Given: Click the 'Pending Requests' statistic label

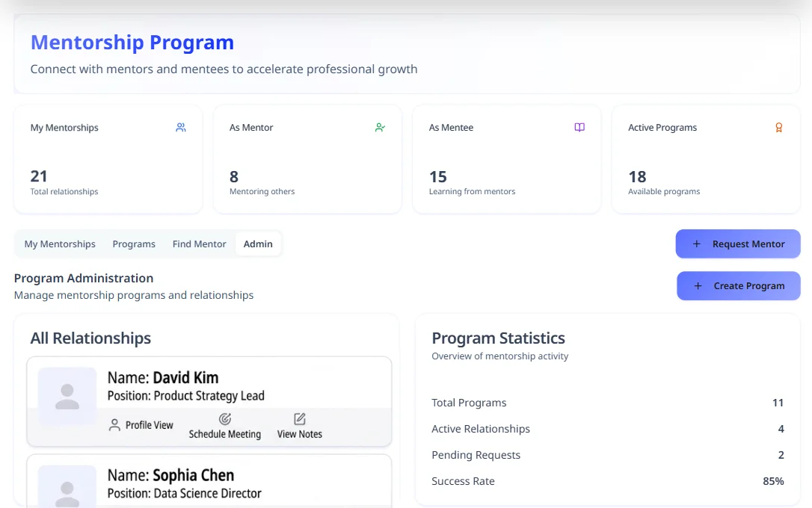Looking at the screenshot, I should coord(476,455).
